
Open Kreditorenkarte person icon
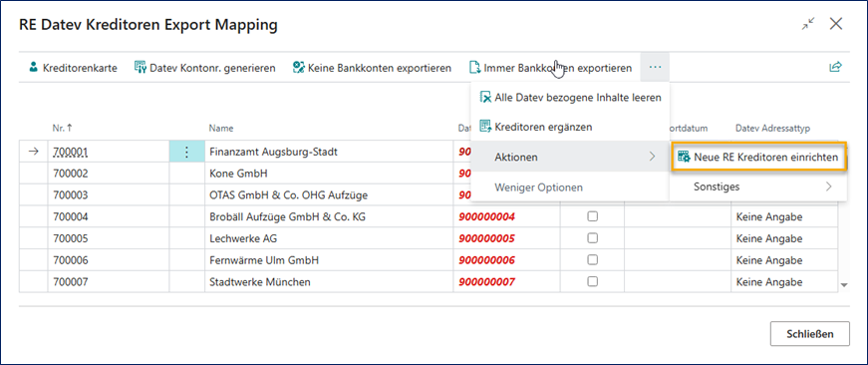coord(33,68)
